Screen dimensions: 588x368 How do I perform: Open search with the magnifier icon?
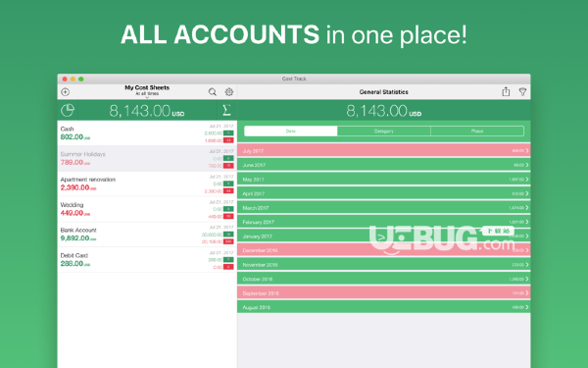point(213,92)
